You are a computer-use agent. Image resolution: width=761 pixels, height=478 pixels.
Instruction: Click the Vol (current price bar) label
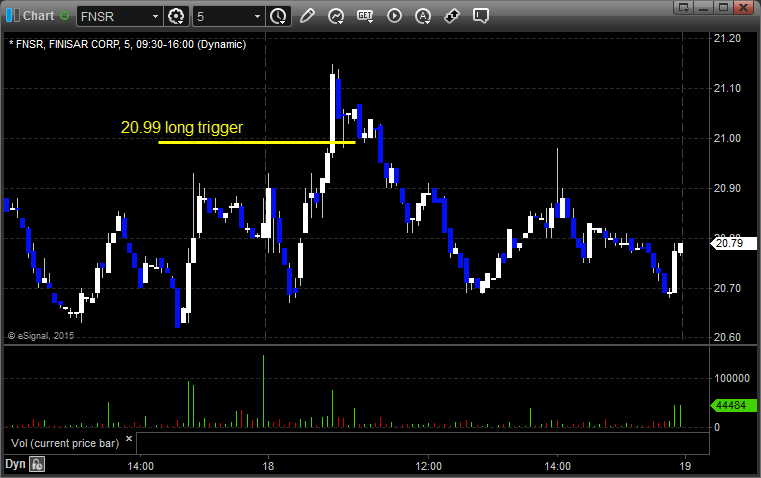click(x=65, y=443)
